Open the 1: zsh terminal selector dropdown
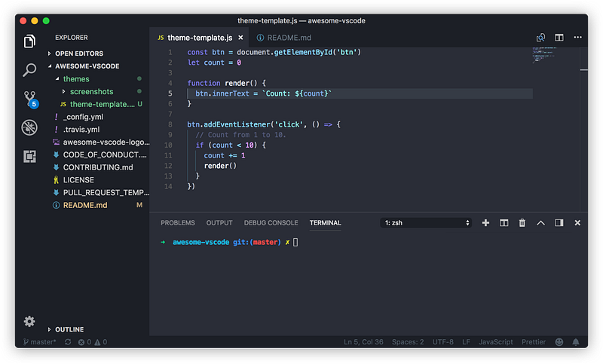 pyautogui.click(x=426, y=223)
